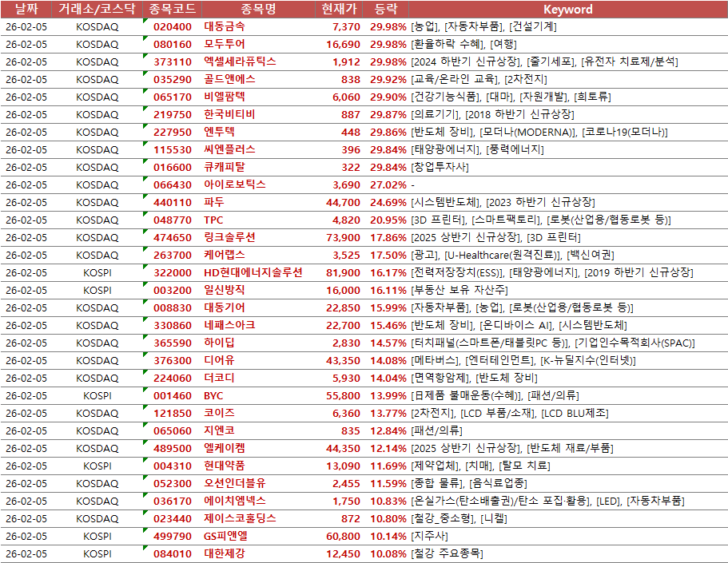Click stock code 084010
Image resolution: width=728 pixels, height=563 pixels.
173,554
